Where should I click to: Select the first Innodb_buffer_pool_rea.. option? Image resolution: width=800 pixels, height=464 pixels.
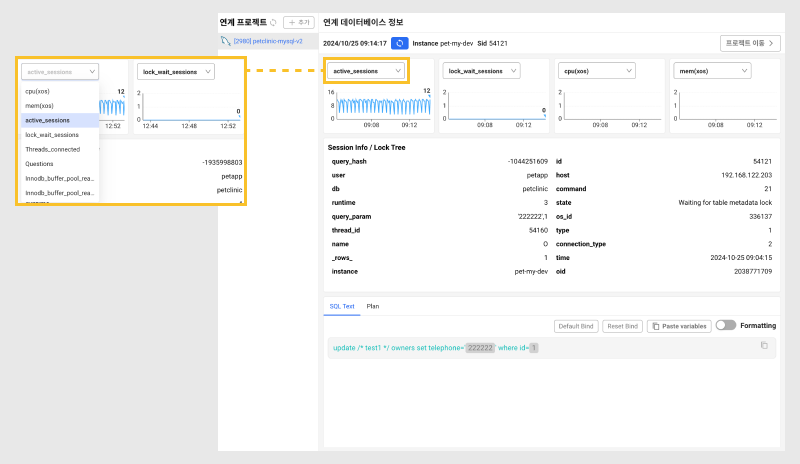[x=59, y=179]
